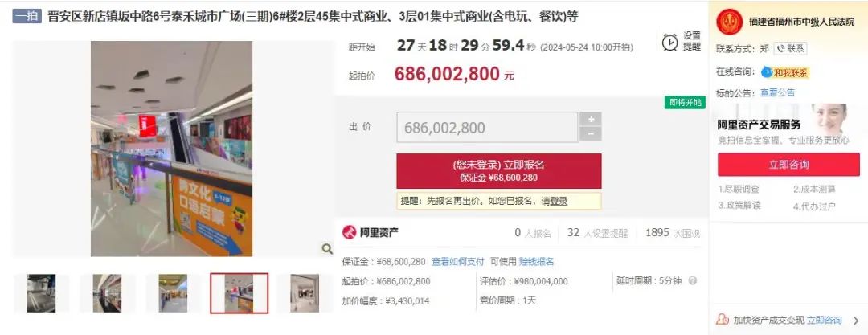The image size is (868, 335).
Task: Click the magnifier icon on photo
Action: [327, 249]
